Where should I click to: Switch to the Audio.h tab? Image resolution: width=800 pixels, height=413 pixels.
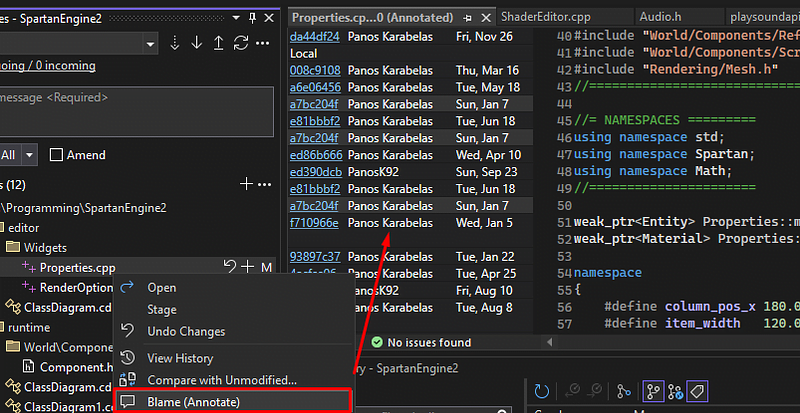point(661,17)
